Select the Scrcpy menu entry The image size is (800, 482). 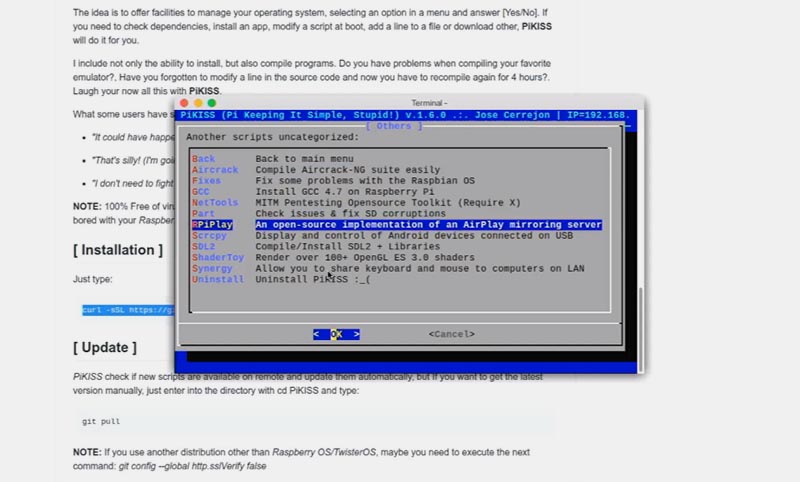click(209, 236)
